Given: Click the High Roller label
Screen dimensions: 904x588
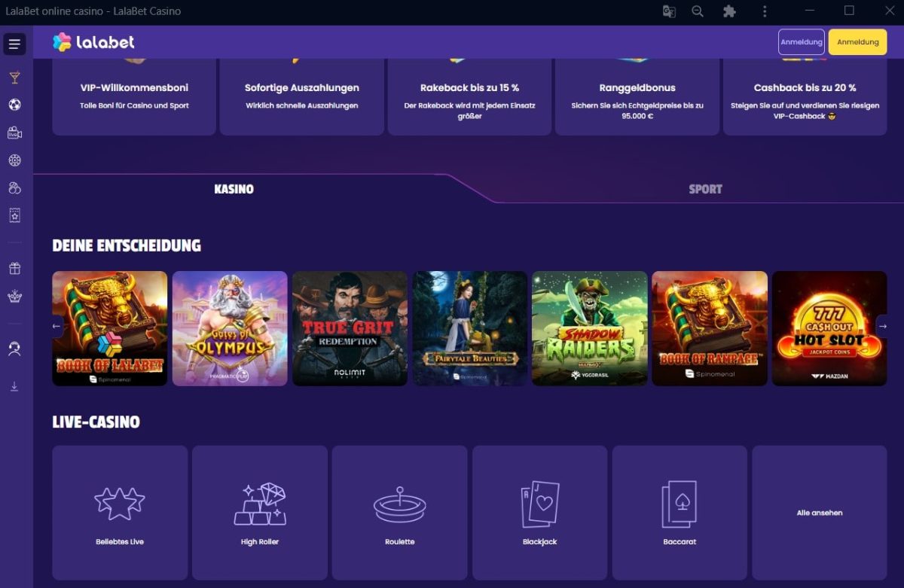Looking at the screenshot, I should [x=260, y=541].
